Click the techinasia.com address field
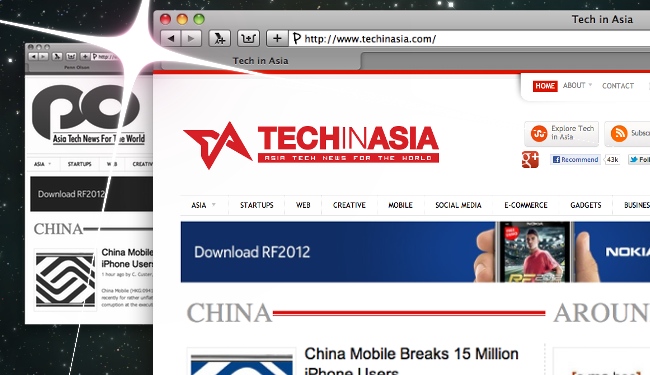This screenshot has height=375, width=650. [x=468, y=39]
